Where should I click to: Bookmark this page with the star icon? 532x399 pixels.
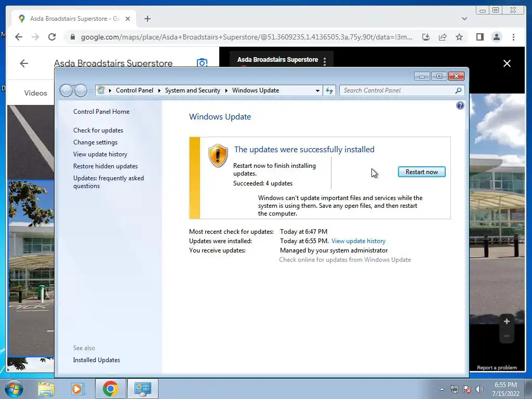pos(459,37)
